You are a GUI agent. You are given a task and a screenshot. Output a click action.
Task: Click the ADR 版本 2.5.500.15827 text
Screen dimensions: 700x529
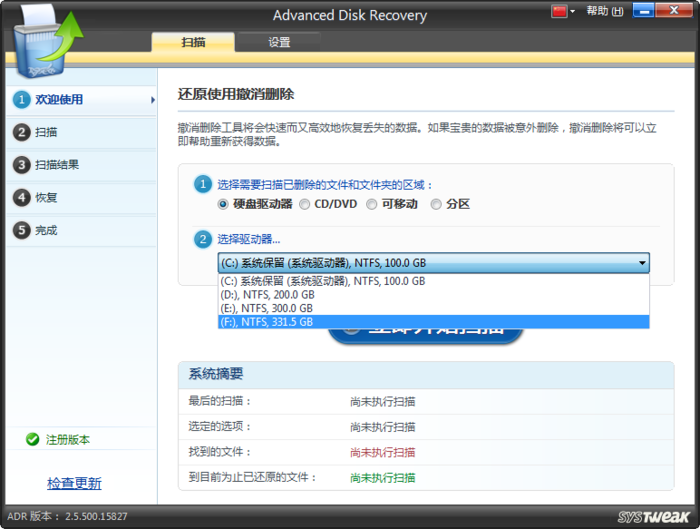pos(67,517)
